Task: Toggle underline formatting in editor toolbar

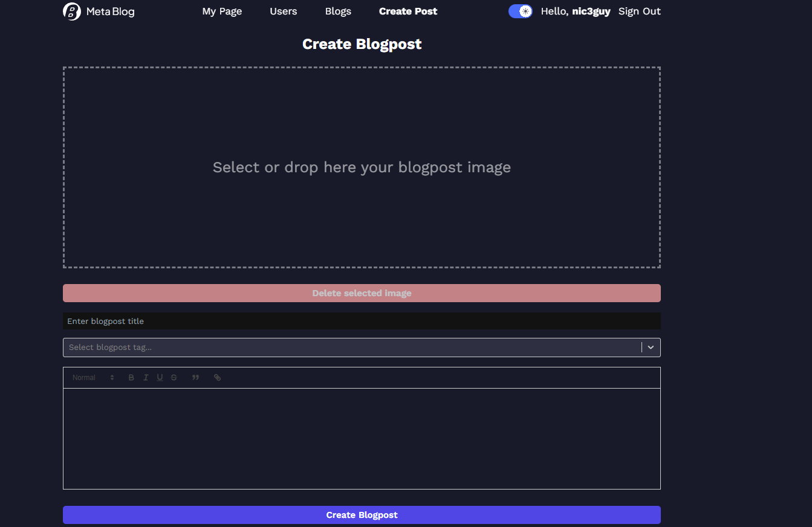Action: click(x=160, y=378)
